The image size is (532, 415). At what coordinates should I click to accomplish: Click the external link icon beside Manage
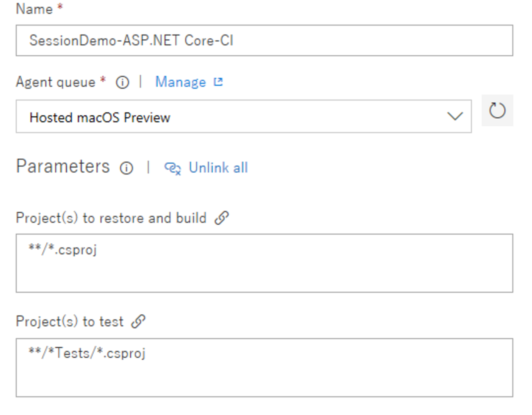tap(218, 82)
